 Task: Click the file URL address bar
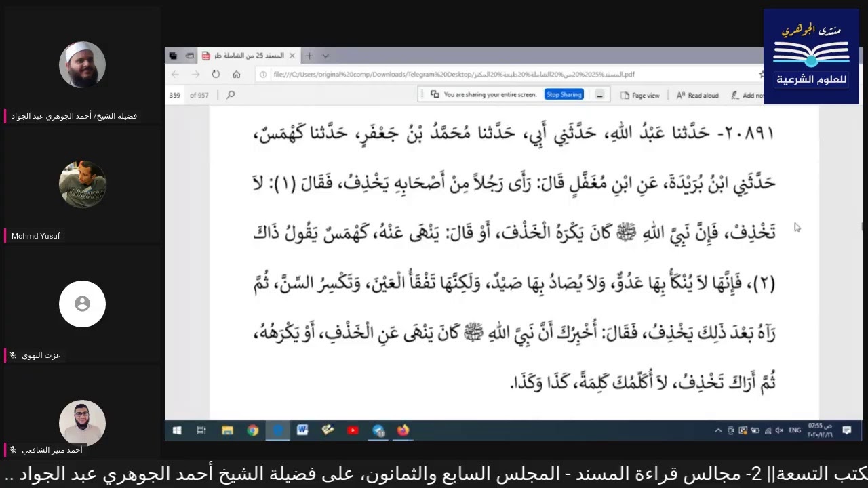click(x=509, y=75)
